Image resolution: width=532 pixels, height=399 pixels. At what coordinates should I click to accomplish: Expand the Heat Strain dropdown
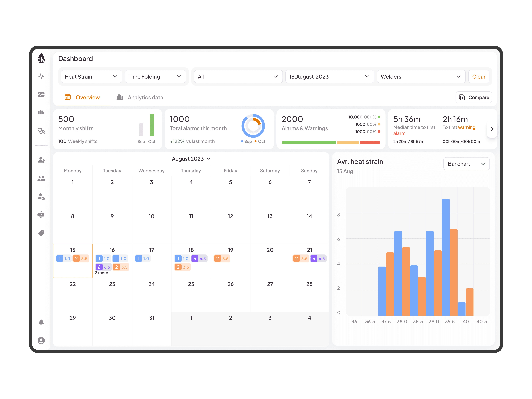pyautogui.click(x=91, y=77)
